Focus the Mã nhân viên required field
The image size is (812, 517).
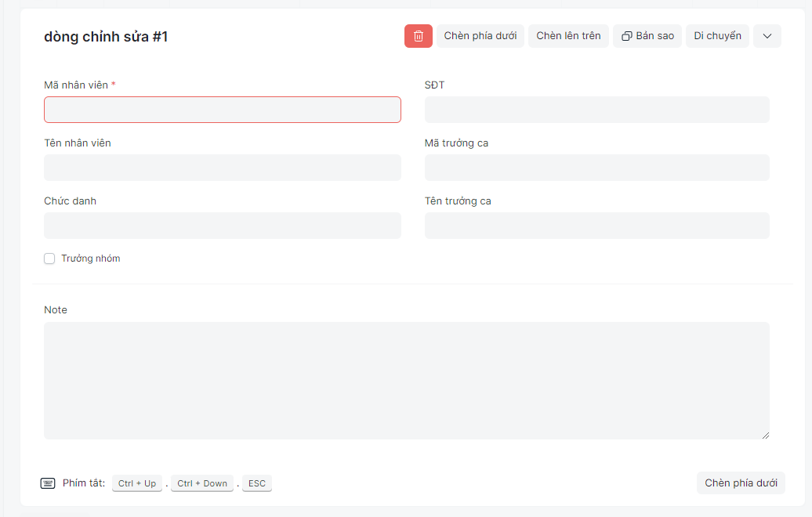[222, 110]
